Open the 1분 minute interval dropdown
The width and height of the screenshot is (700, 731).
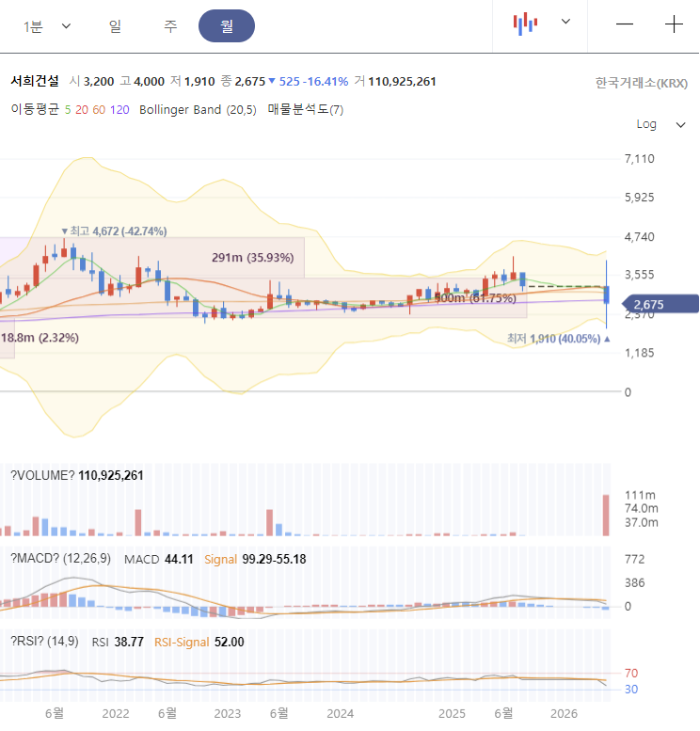[x=47, y=26]
